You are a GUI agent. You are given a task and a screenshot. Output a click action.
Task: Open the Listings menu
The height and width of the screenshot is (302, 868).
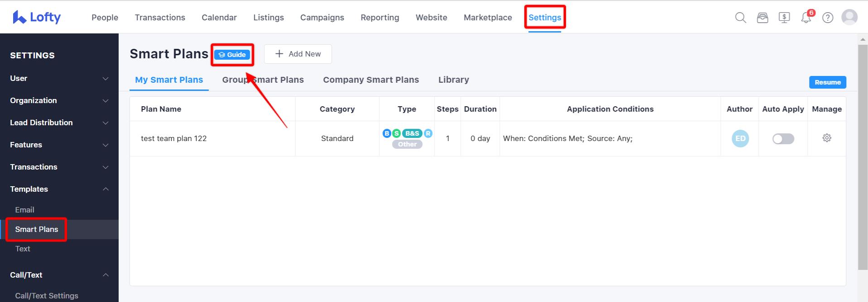click(x=269, y=17)
